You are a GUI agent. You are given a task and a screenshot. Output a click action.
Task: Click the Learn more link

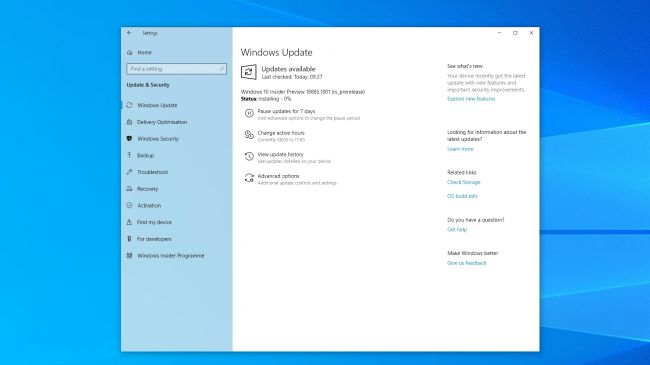tap(460, 149)
